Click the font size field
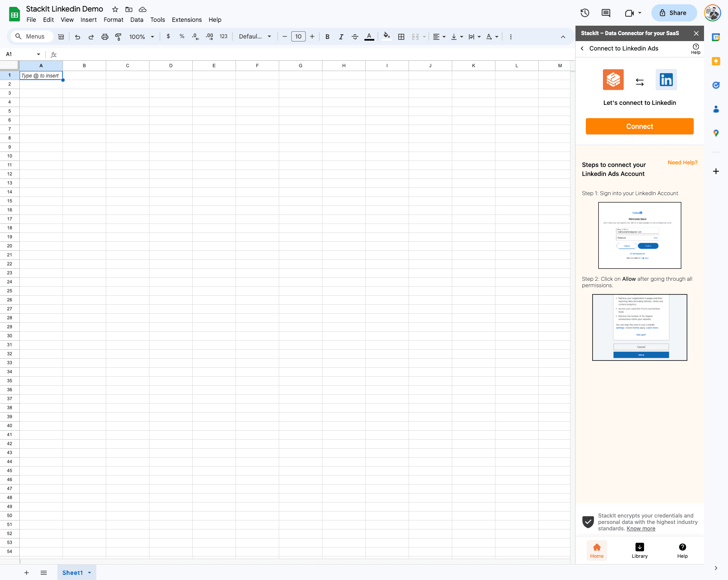This screenshot has width=728, height=580. pos(298,36)
